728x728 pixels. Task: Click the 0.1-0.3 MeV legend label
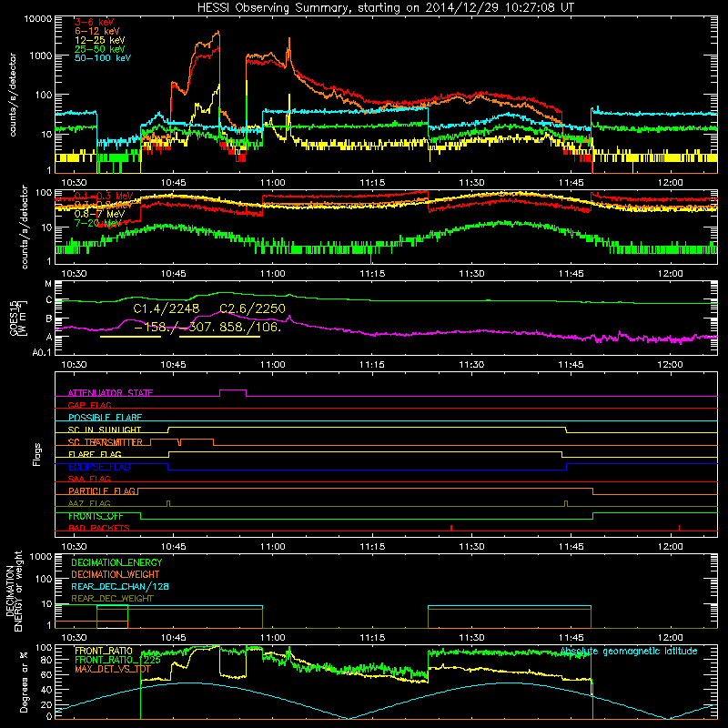point(104,196)
